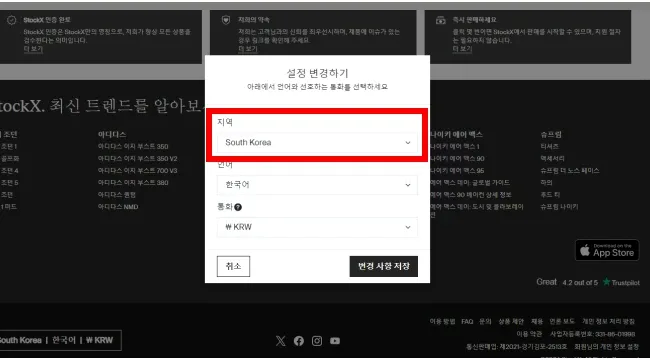This screenshot has height=360, width=650.
Task: Open the 아디다스 NMD link
Action: [x=118, y=207]
